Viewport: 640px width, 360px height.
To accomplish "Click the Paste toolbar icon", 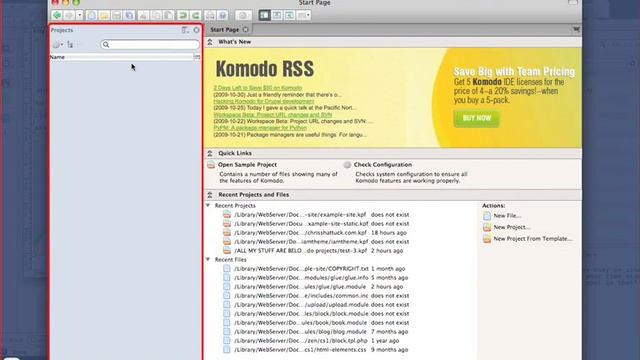I will point(169,16).
